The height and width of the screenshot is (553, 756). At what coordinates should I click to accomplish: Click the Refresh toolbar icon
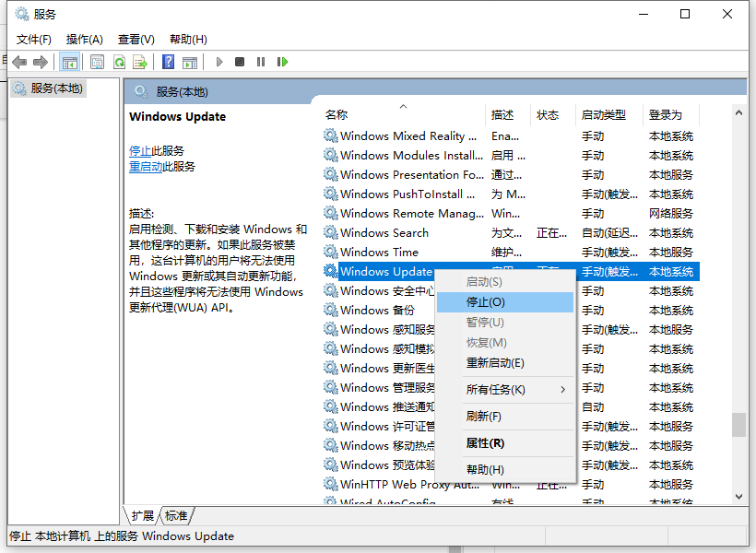tap(119, 62)
